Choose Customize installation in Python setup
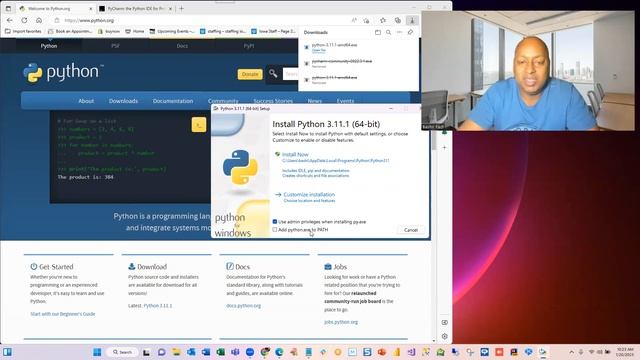The height and width of the screenshot is (360, 640). coord(309,195)
